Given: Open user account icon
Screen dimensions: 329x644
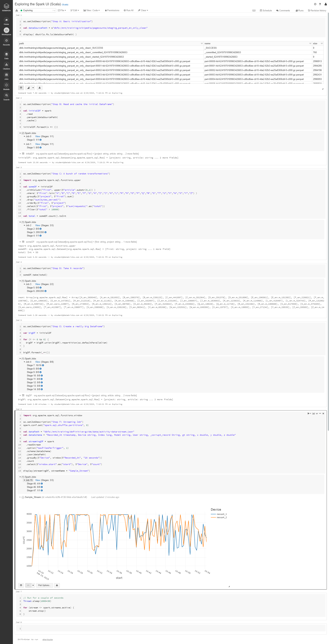Looking at the screenshot, I should point(326,4).
